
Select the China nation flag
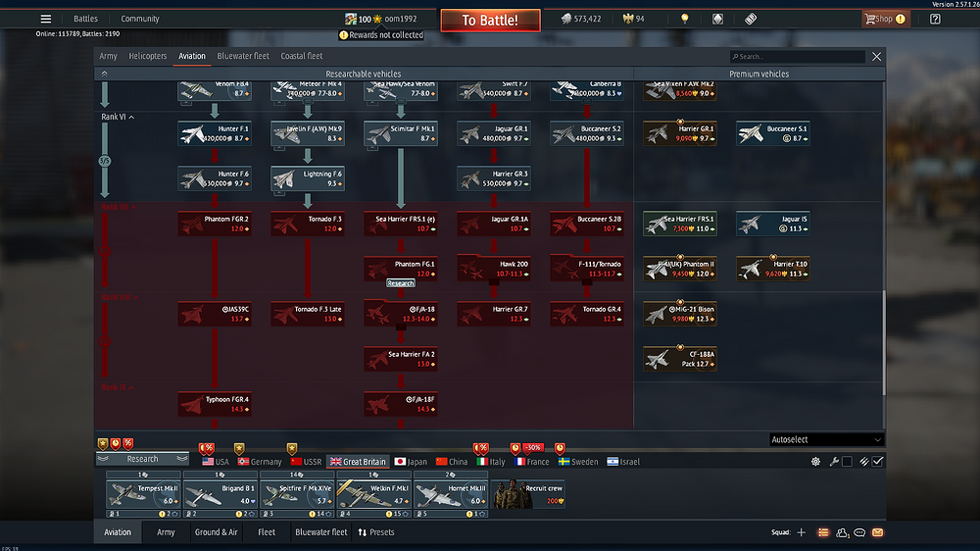tap(451, 462)
